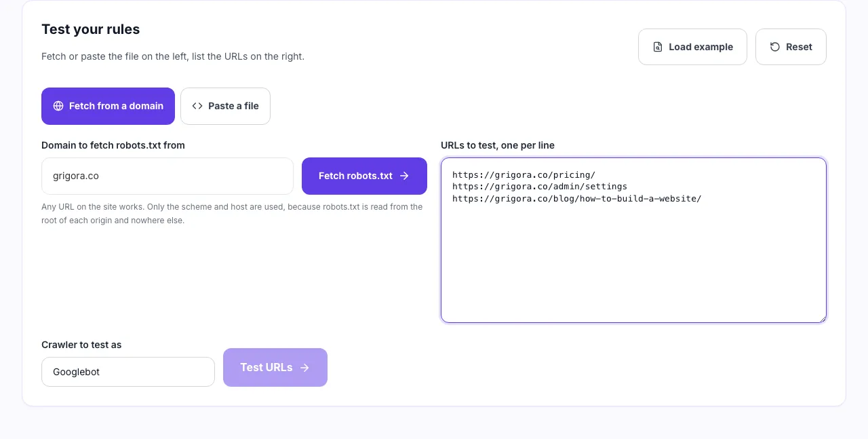Viewport: 868px width, 439px height.
Task: Place cursor on the blog how-to-build-a-website URL
Action: coord(576,198)
